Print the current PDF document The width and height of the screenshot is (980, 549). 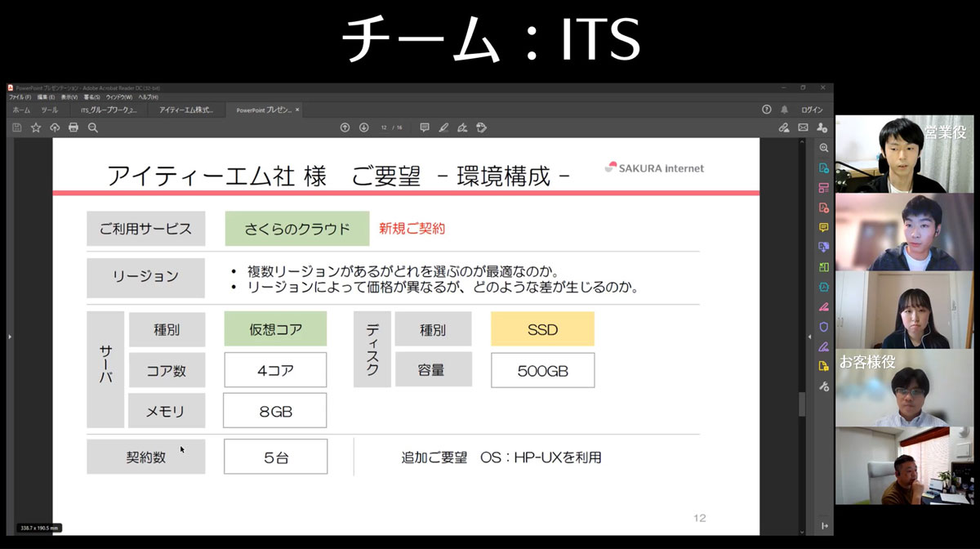point(73,127)
